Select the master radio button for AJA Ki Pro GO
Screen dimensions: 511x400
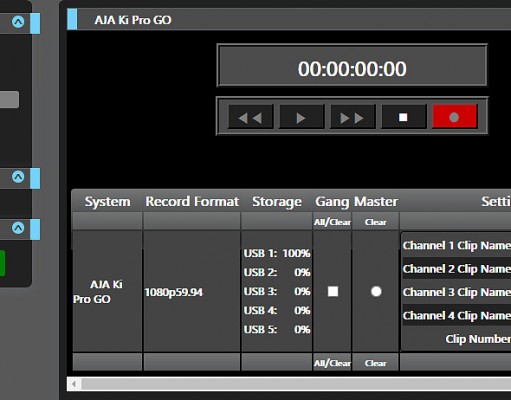376,291
